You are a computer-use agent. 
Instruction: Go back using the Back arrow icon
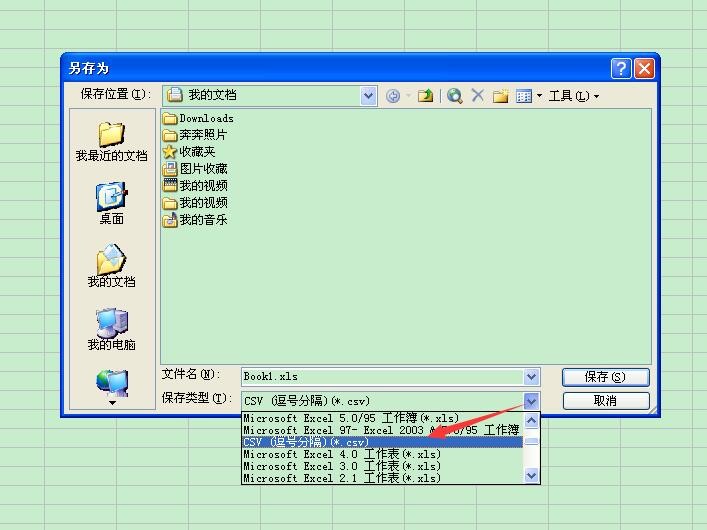coord(393,96)
